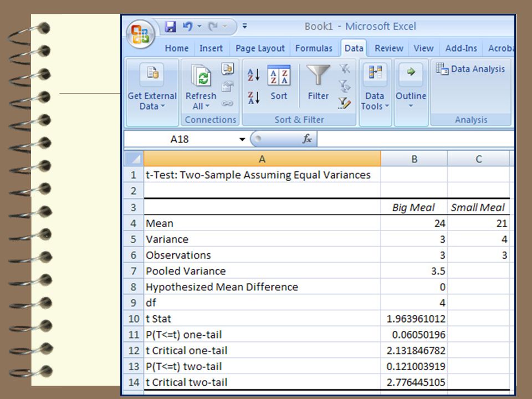Select row 1 header
The width and height of the screenshot is (532, 399).
pyautogui.click(x=134, y=175)
